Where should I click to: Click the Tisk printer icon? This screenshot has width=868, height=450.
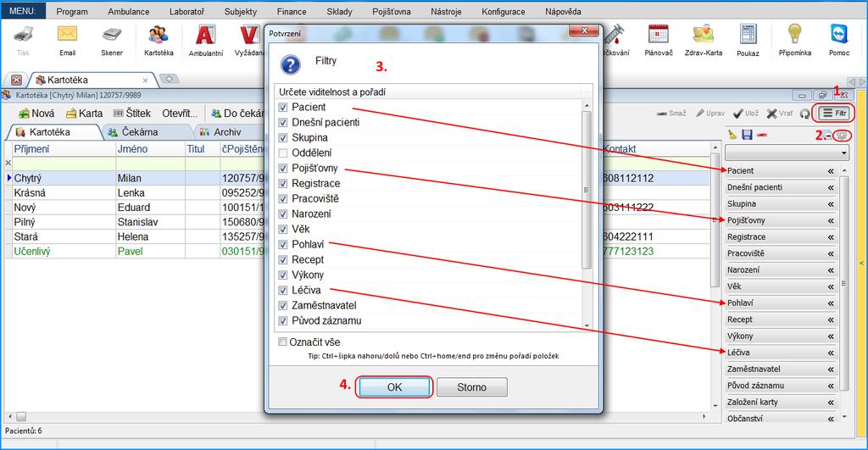pos(23,36)
